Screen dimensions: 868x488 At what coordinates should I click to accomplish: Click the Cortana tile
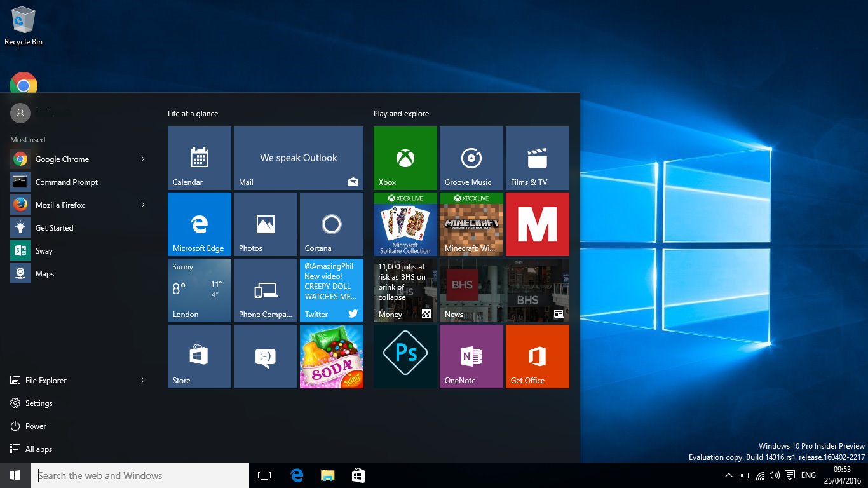point(331,224)
